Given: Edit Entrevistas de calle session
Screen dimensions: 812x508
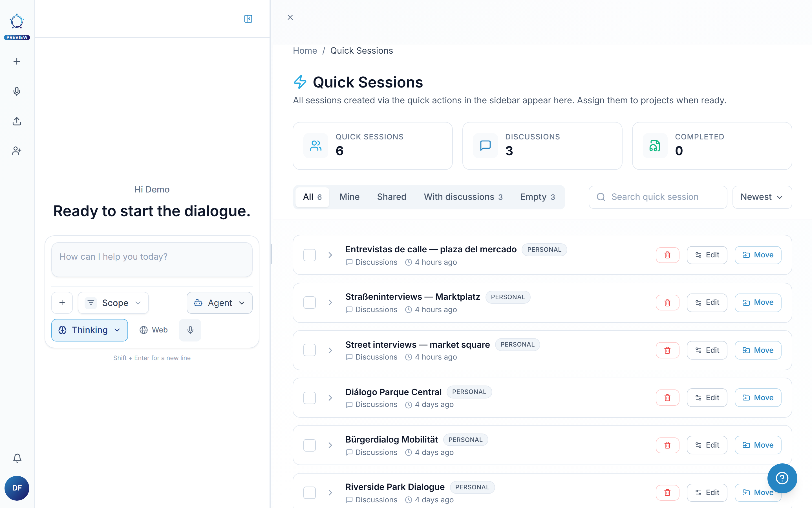Looking at the screenshot, I should coord(707,255).
